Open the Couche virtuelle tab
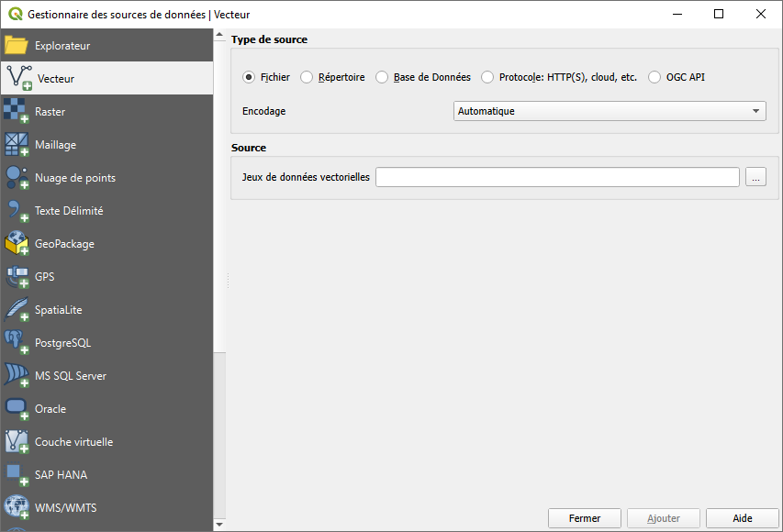783x532 pixels. pos(73,442)
